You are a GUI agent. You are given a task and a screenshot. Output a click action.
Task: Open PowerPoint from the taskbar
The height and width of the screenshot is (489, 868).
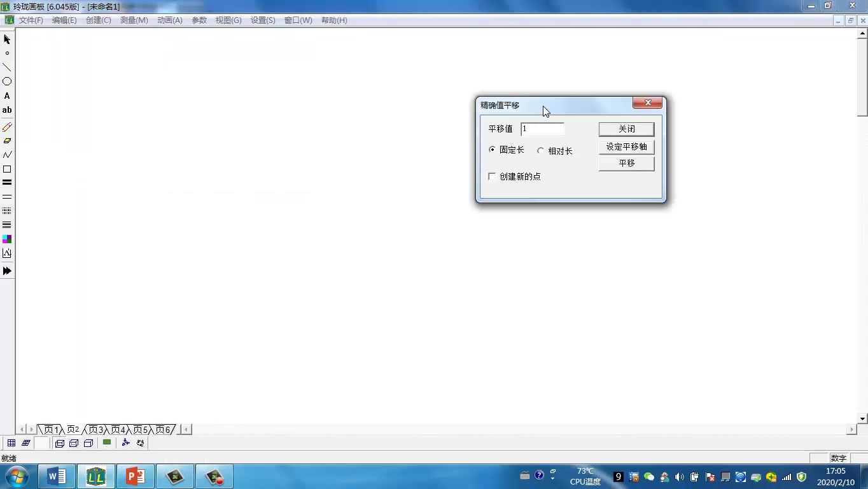136,476
